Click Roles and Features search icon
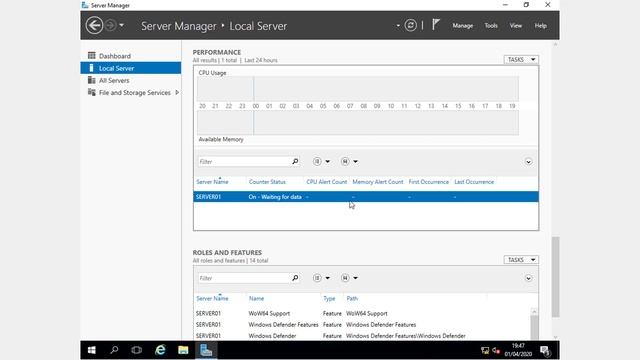Image resolution: width=640 pixels, height=360 pixels. tap(295, 278)
